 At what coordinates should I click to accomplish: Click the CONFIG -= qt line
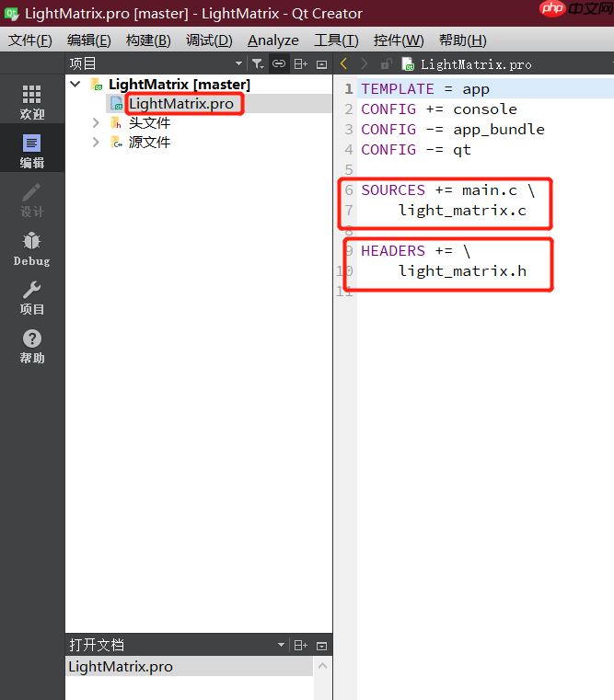[x=415, y=150]
